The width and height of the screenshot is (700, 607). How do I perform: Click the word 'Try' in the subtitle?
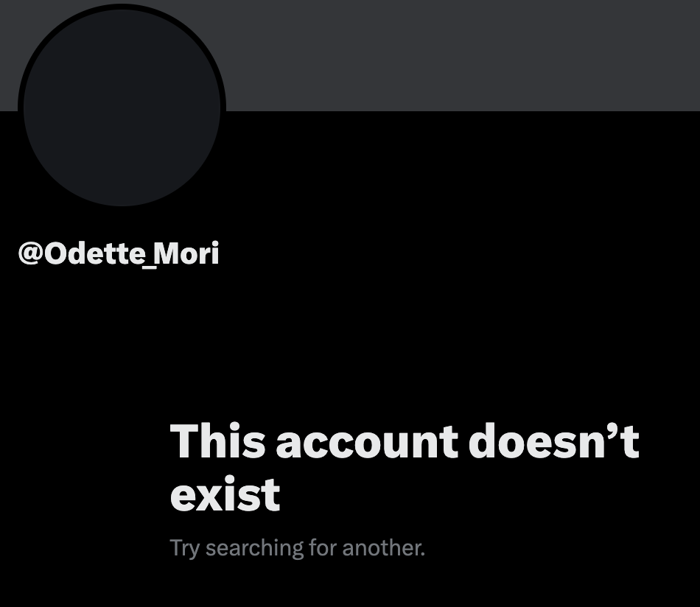tap(184, 549)
